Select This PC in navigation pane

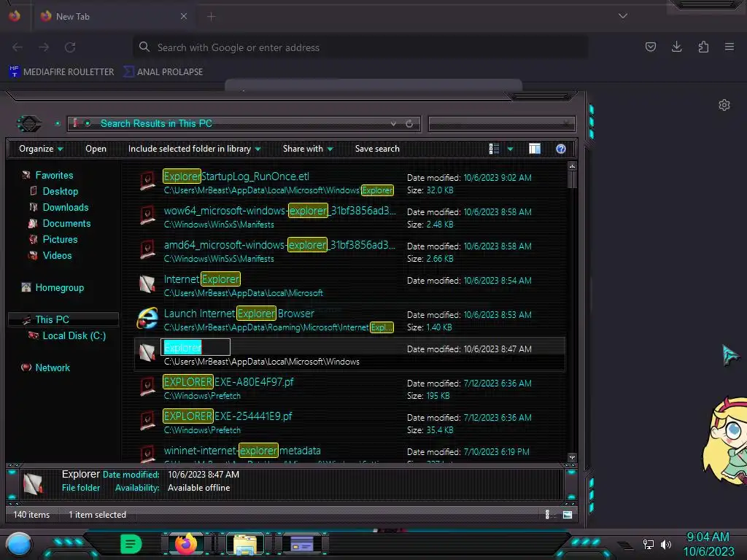click(x=63, y=319)
